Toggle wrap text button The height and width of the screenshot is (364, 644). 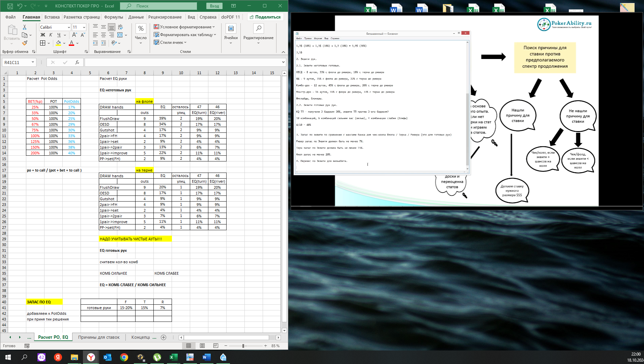(120, 27)
